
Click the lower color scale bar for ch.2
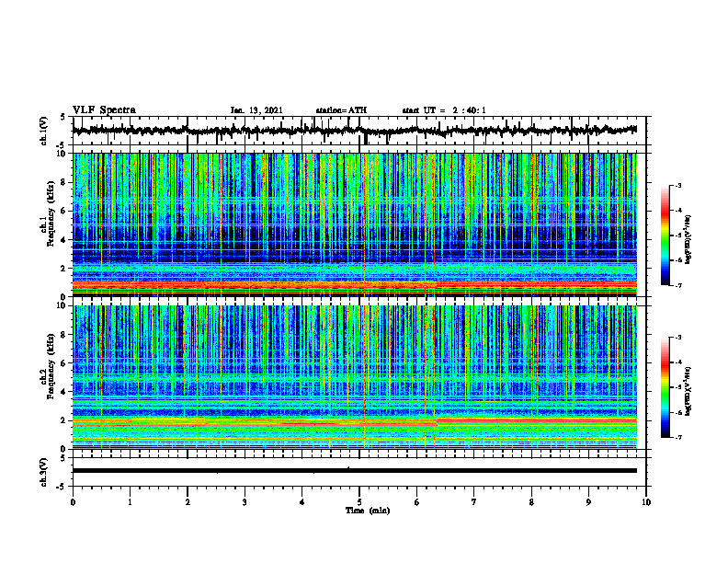tap(665, 387)
